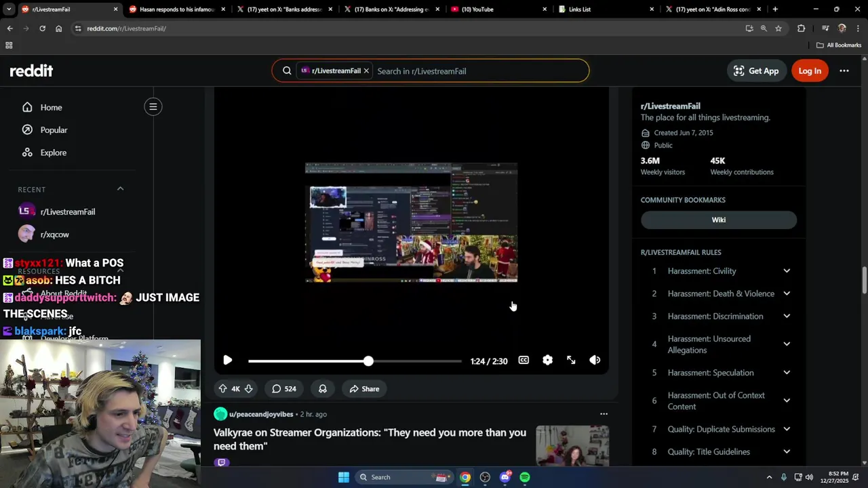The width and height of the screenshot is (868, 488).
Task: Toggle closed captions on the video
Action: 524,360
